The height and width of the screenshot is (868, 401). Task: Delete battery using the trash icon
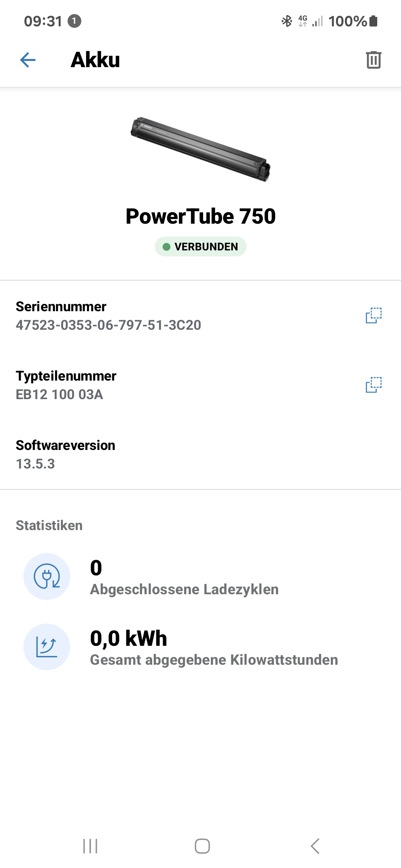[374, 60]
